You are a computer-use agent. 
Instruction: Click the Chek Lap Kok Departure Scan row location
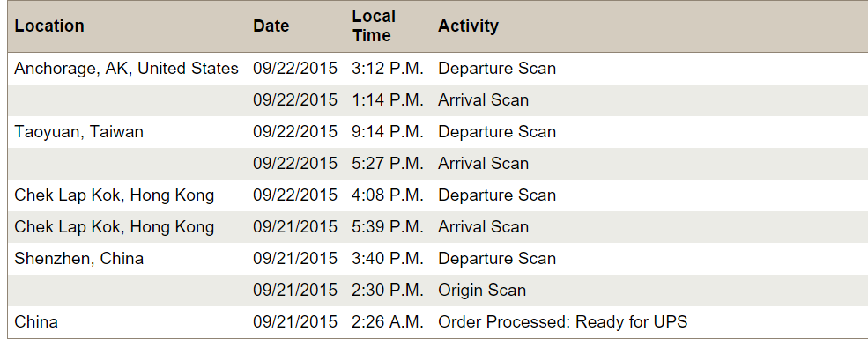(114, 195)
